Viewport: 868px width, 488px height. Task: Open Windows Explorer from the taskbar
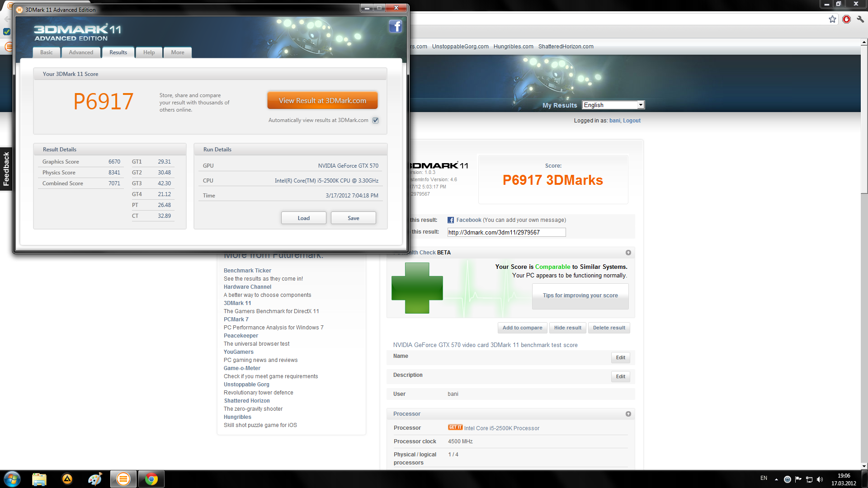coord(39,479)
